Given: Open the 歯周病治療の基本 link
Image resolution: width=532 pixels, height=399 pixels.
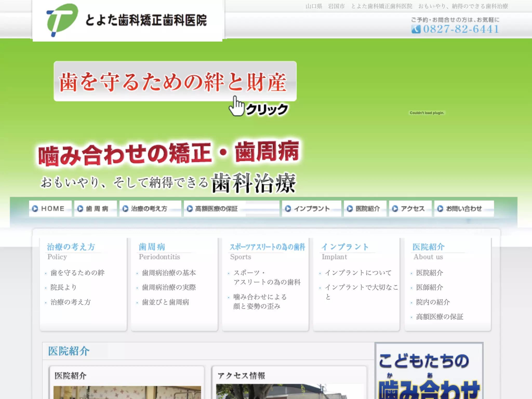Looking at the screenshot, I should [x=169, y=273].
